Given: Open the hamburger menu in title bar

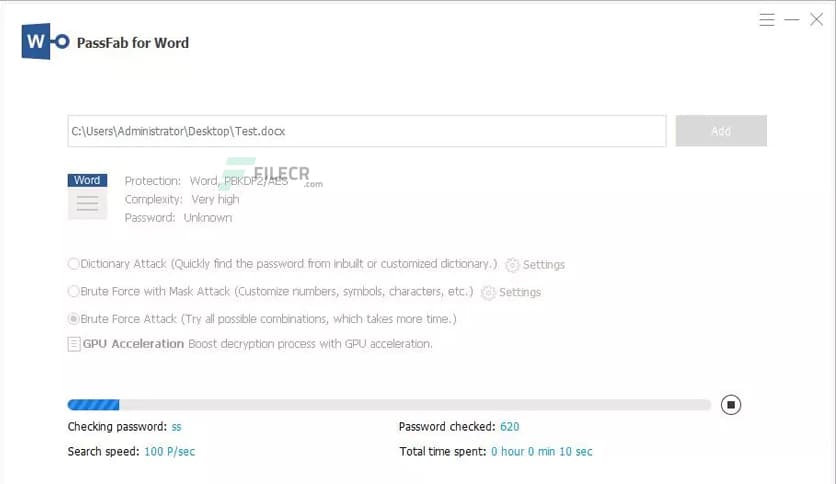Looking at the screenshot, I should [767, 20].
